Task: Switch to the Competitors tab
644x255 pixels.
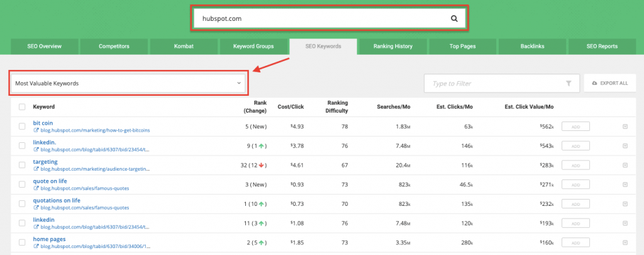Action: coord(114,47)
